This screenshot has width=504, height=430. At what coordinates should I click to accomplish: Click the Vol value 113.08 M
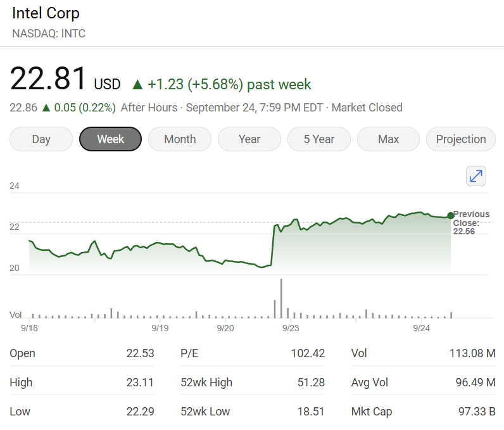472,353
